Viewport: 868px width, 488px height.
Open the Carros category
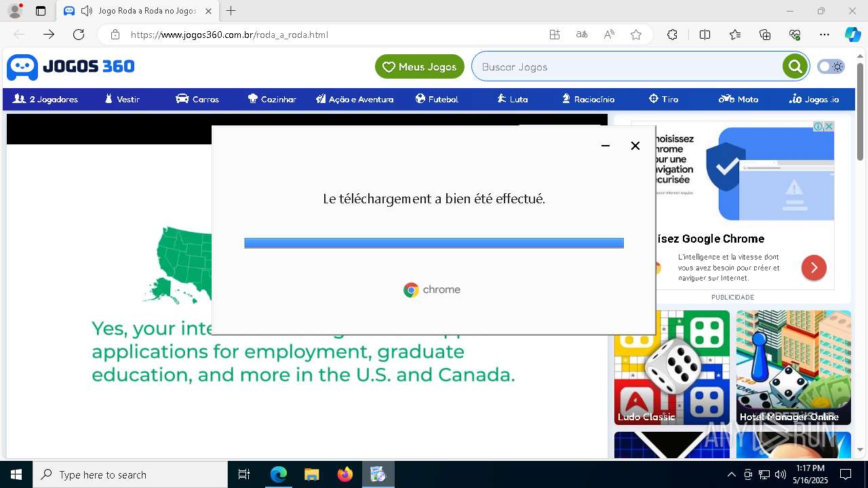point(197,99)
